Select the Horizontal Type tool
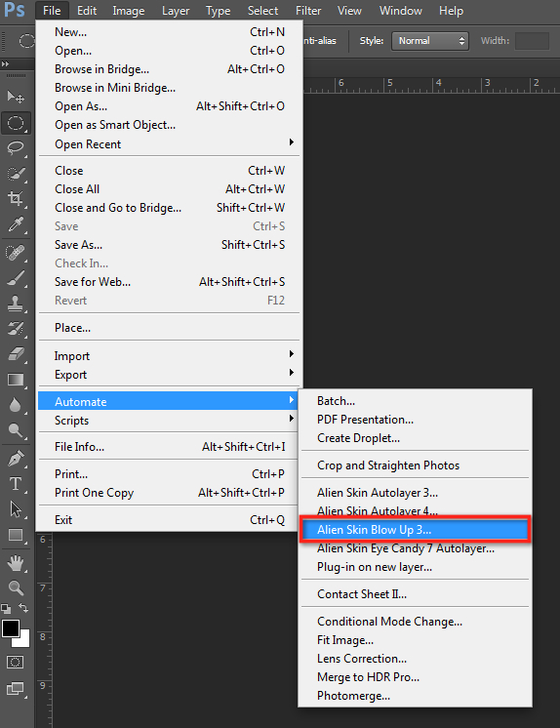The width and height of the screenshot is (560, 728). pos(16,484)
